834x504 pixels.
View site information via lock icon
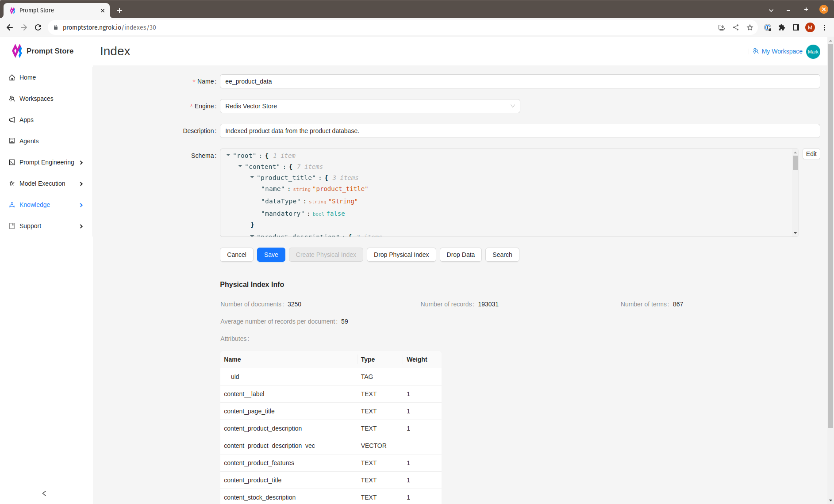click(55, 27)
